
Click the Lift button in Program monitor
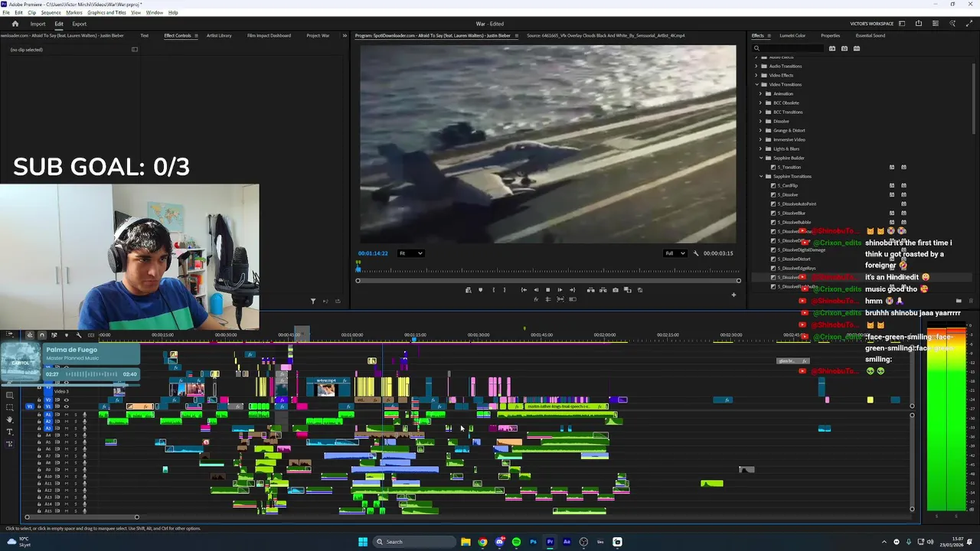tap(590, 290)
